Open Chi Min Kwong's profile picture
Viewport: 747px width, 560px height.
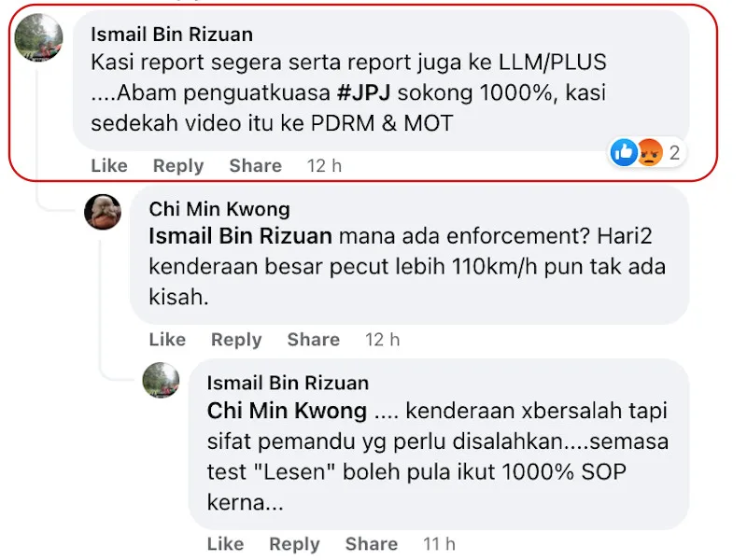click(x=103, y=212)
